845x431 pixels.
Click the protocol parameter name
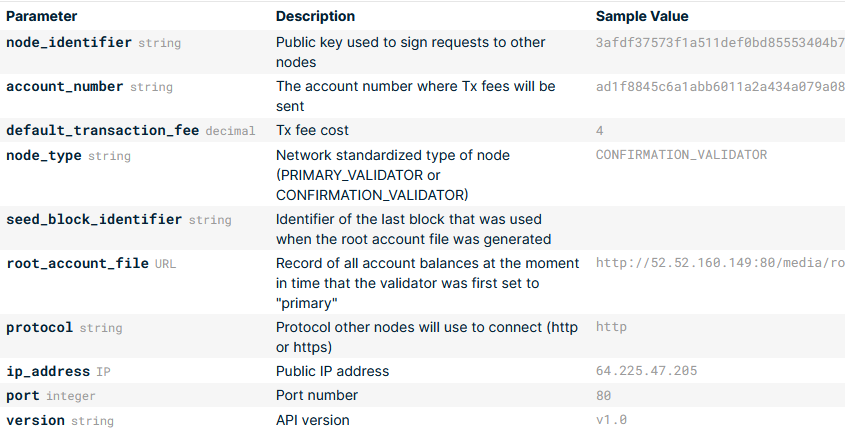pyautogui.click(x=40, y=328)
